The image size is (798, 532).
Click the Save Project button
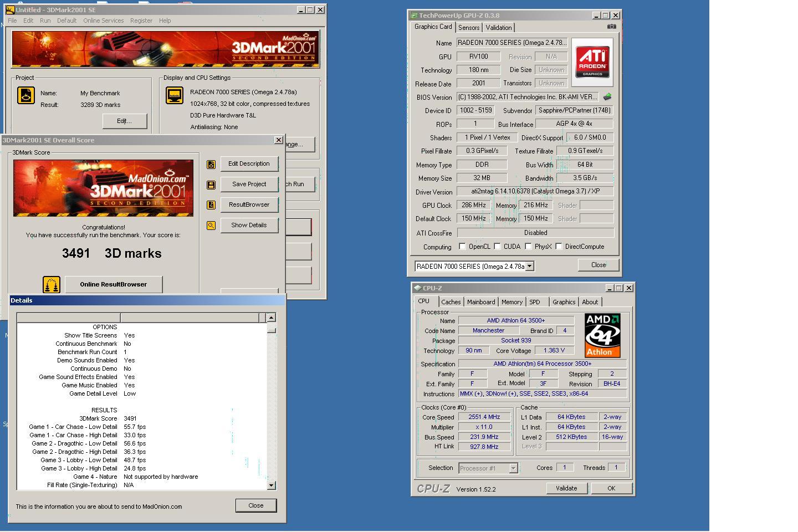(249, 185)
